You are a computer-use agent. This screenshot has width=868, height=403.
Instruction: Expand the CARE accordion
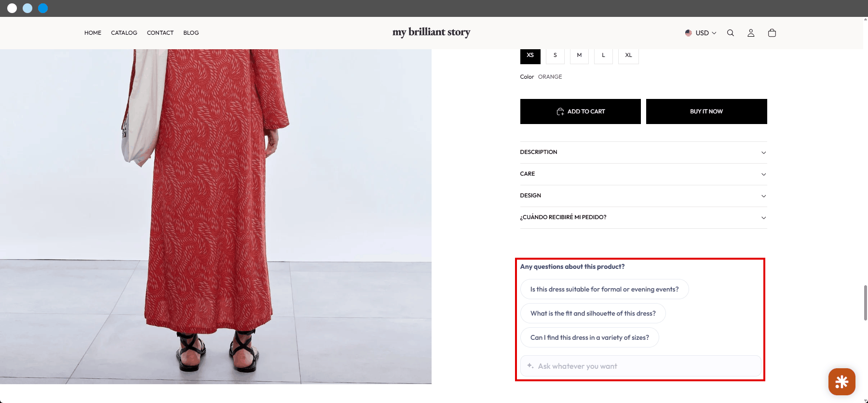click(x=643, y=174)
